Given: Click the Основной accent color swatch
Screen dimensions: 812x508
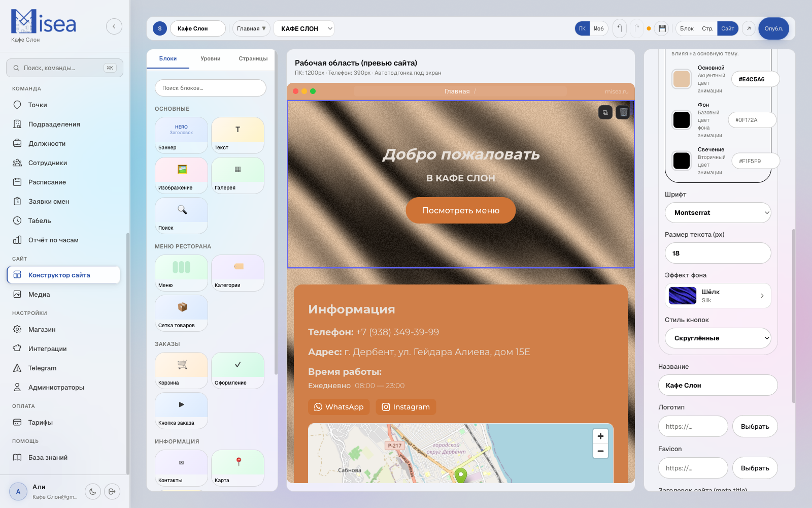Looking at the screenshot, I should click(x=682, y=79).
